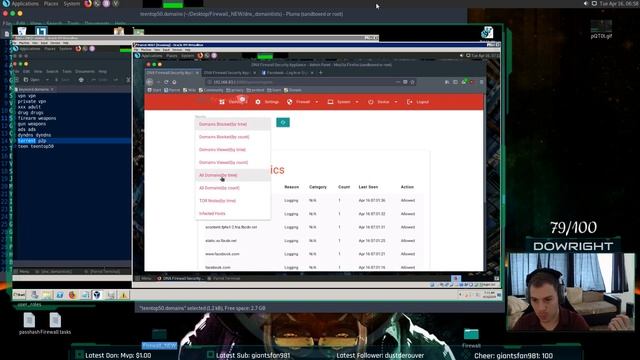The image size is (640, 360).
Task: Click the teal refresh button beside the report list
Action: tap(283, 122)
